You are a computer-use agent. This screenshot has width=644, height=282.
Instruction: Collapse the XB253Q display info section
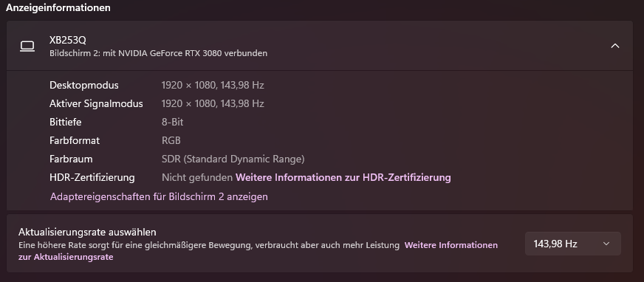coord(615,46)
